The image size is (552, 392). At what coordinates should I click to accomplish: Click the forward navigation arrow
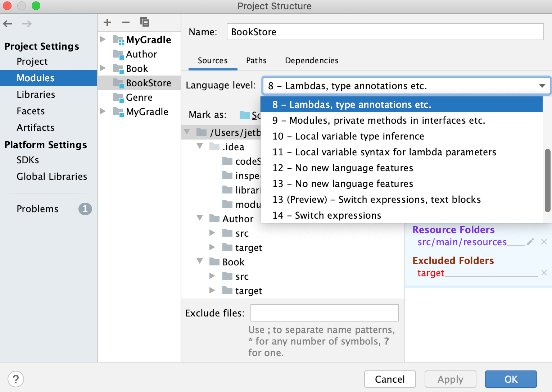pos(27,23)
